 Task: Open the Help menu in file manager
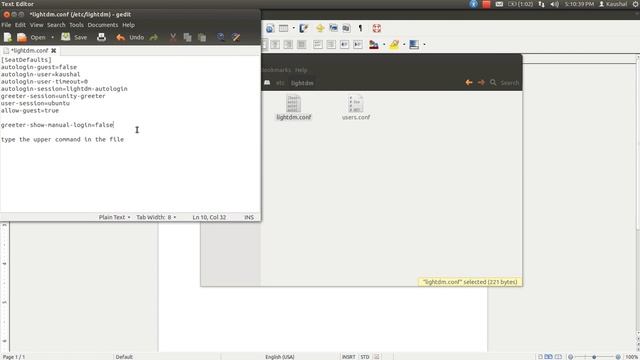pyautogui.click(x=301, y=70)
